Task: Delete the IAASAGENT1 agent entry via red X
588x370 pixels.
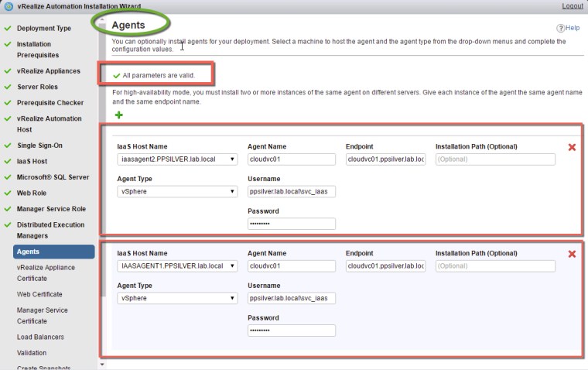Action: tap(572, 254)
